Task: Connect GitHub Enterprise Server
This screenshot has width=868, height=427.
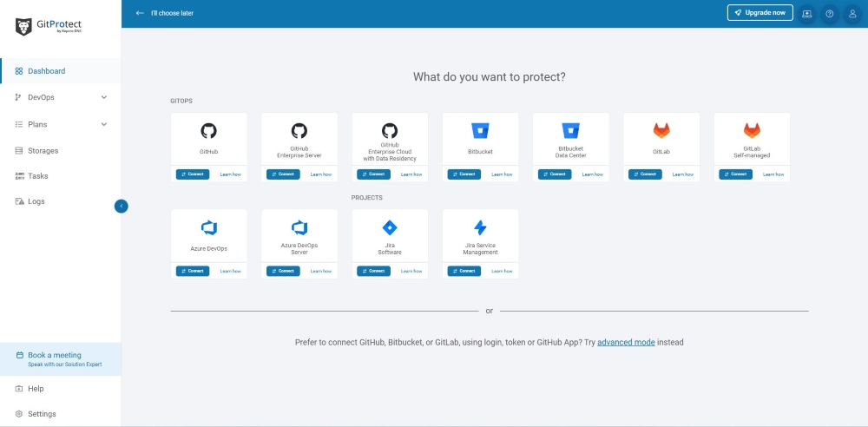Action: 283,174
